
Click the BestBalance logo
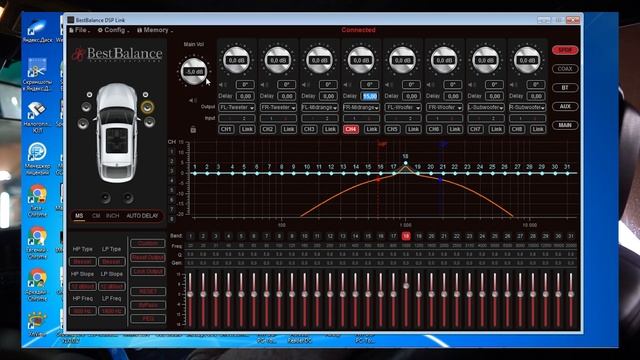pos(118,54)
